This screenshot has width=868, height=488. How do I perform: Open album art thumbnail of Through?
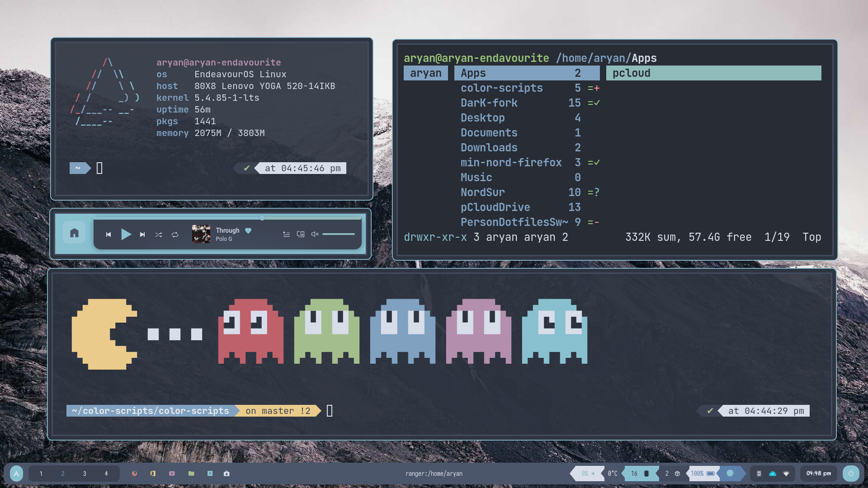click(201, 234)
